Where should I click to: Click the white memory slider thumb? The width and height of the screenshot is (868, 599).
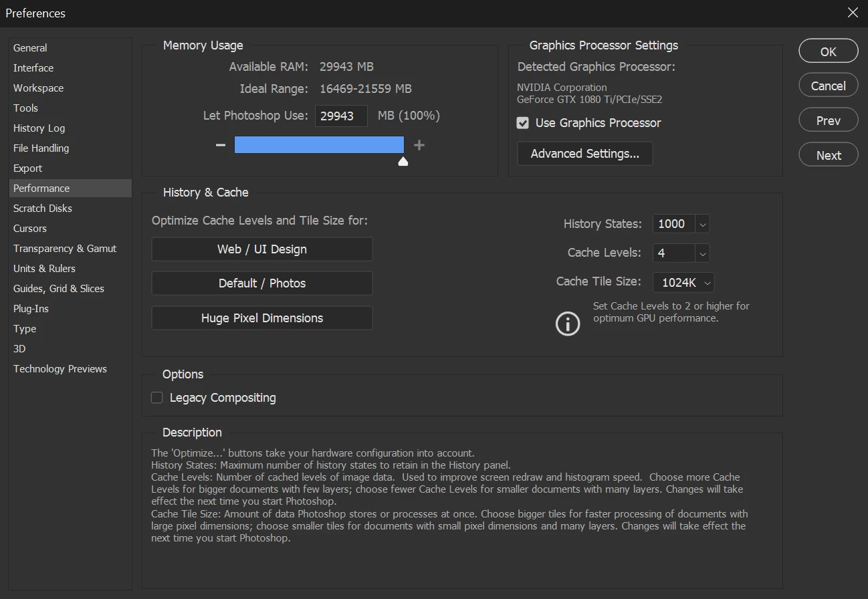pos(403,161)
